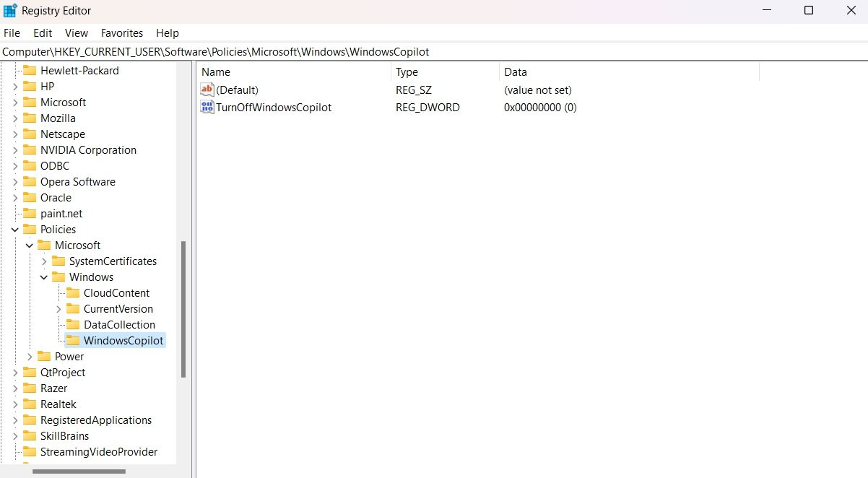Click the Razer folder icon

(30, 388)
